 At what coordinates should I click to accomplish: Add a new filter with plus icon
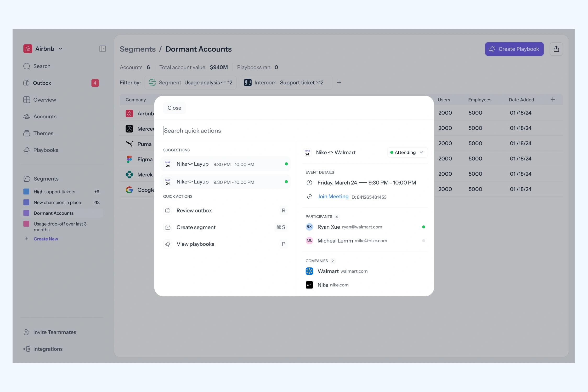(x=339, y=83)
